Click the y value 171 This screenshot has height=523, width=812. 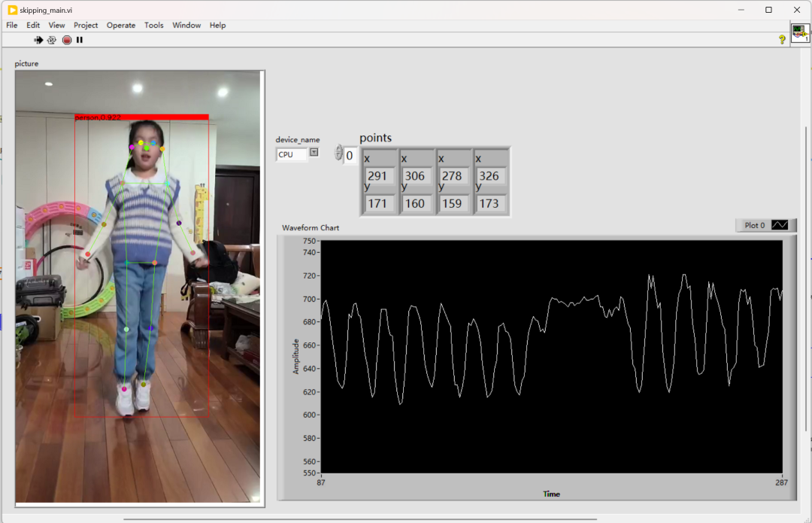[380, 203]
